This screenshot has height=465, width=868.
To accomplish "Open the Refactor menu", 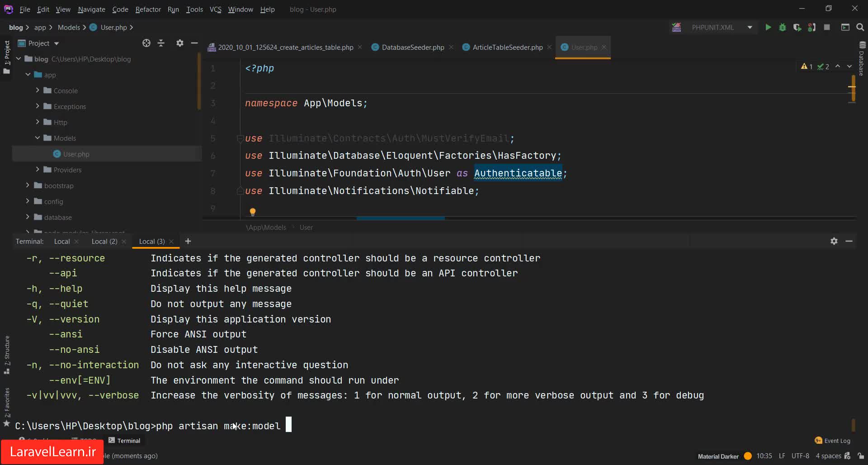I will (x=148, y=9).
